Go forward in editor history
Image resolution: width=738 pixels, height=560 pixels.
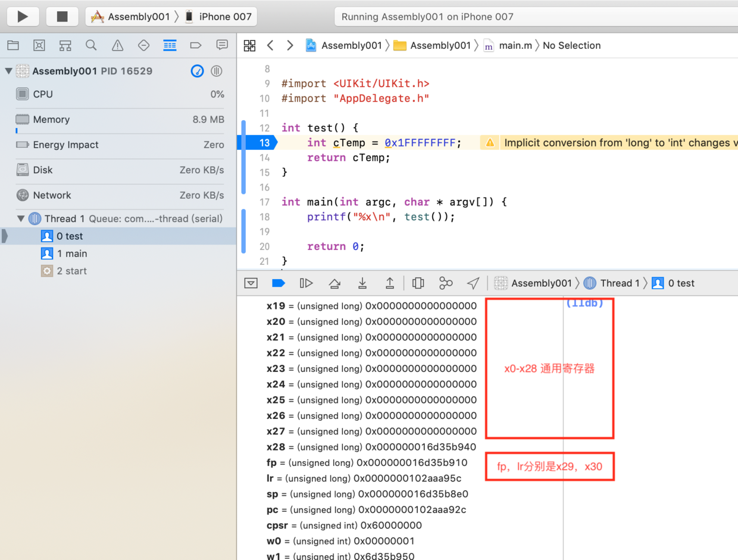click(290, 46)
